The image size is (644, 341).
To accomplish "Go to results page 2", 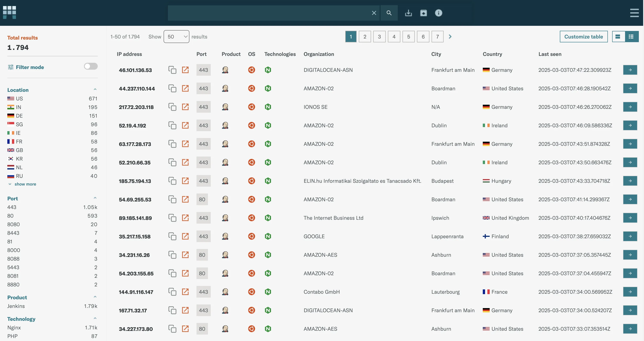I will coord(365,37).
